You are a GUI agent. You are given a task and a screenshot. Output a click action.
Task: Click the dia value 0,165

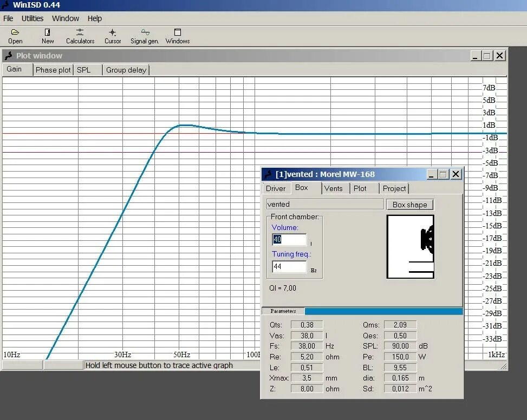tap(400, 378)
